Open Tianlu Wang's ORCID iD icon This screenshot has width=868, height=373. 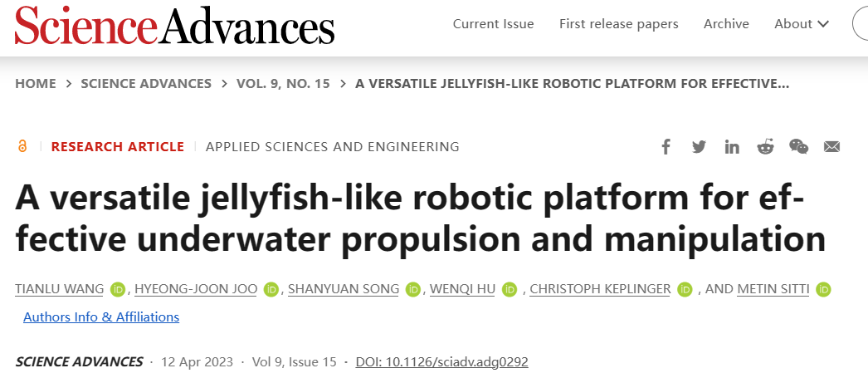pyautogui.click(x=118, y=289)
